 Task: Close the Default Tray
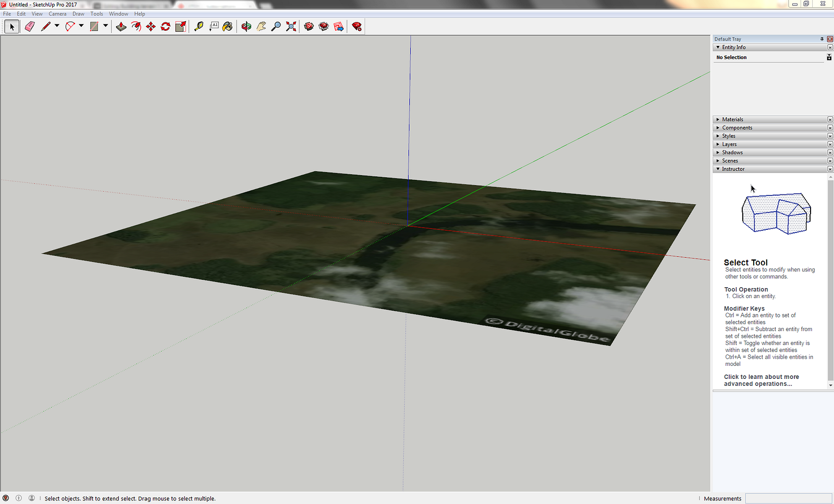click(x=830, y=39)
